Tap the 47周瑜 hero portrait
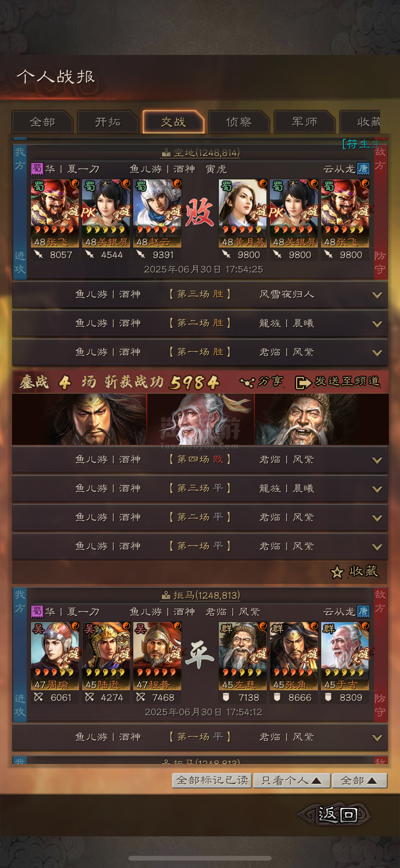The image size is (400, 868). point(55,656)
